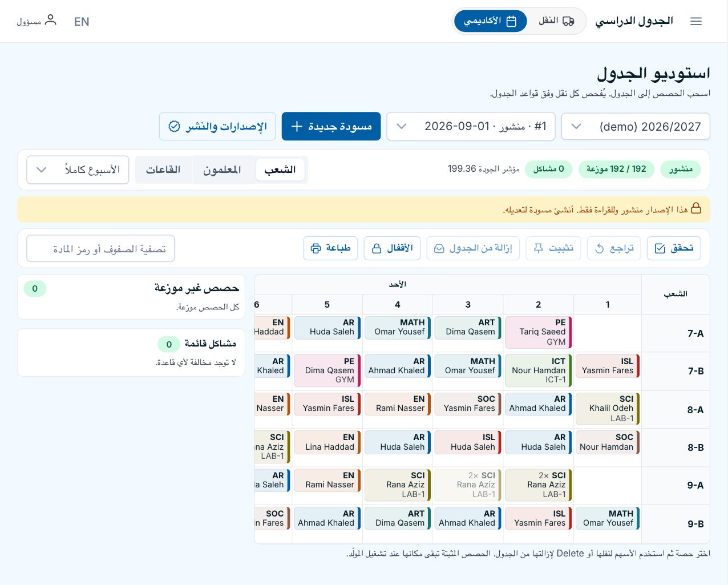The height and width of the screenshot is (585, 728).
Task: Select 9-B MATH Omar Yousef lesson
Action: tap(608, 518)
